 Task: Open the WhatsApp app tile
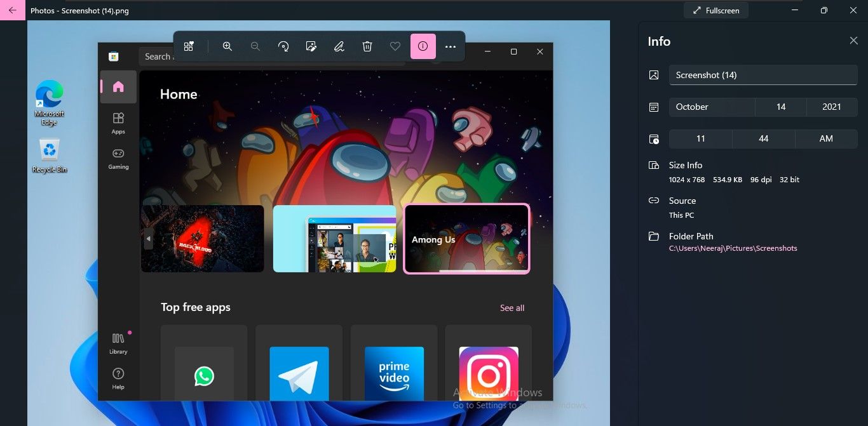click(x=204, y=363)
